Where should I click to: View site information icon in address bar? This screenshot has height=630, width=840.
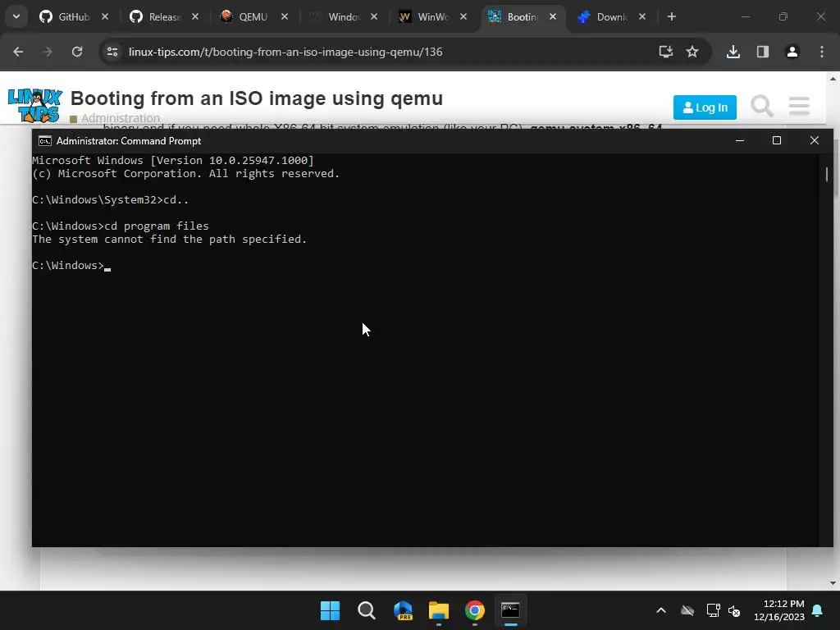(x=112, y=52)
